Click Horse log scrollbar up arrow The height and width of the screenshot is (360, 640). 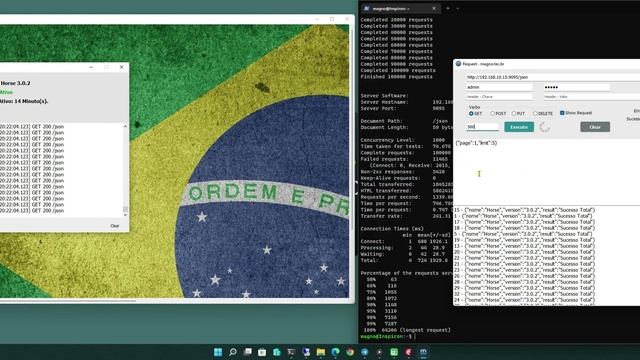coord(125,127)
